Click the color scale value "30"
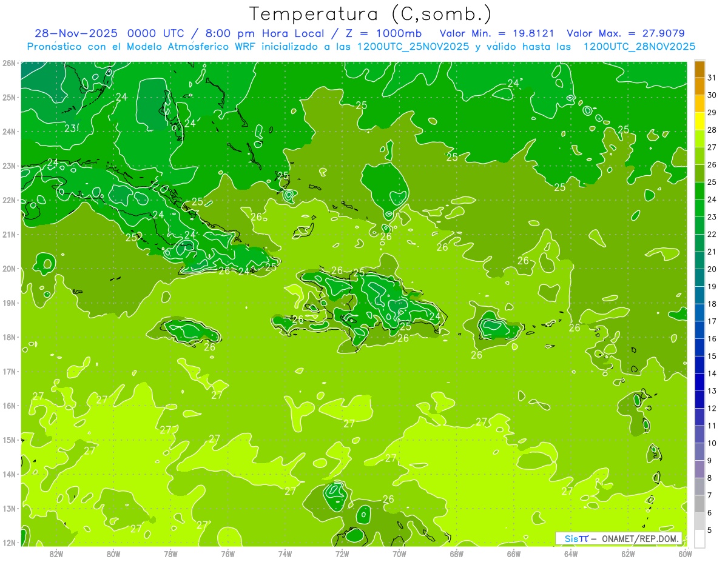 [x=712, y=95]
